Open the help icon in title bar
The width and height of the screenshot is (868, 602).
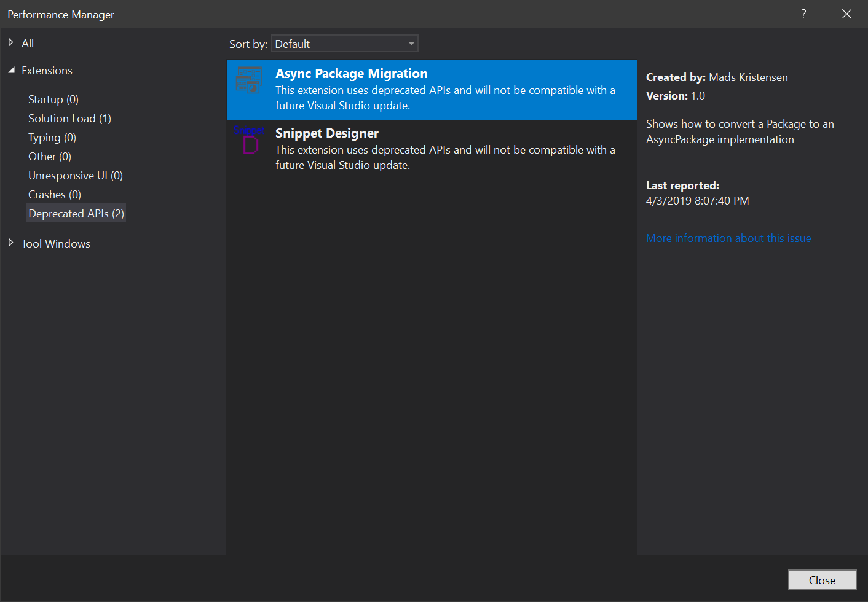[x=803, y=14]
